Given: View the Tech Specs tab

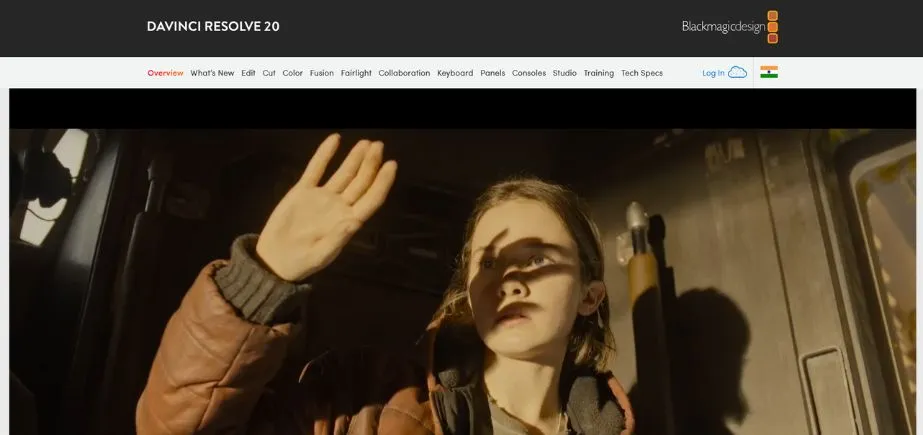Looking at the screenshot, I should (642, 73).
